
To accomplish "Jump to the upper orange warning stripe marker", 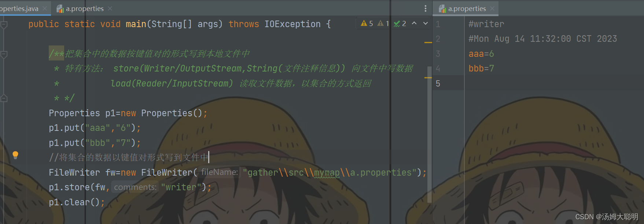I will click(x=428, y=43).
